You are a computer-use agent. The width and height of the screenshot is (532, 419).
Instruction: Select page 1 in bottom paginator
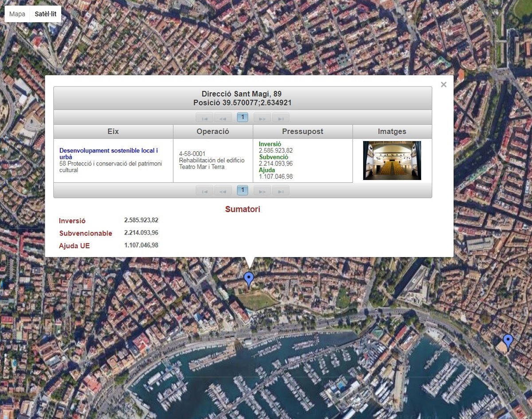tap(243, 191)
